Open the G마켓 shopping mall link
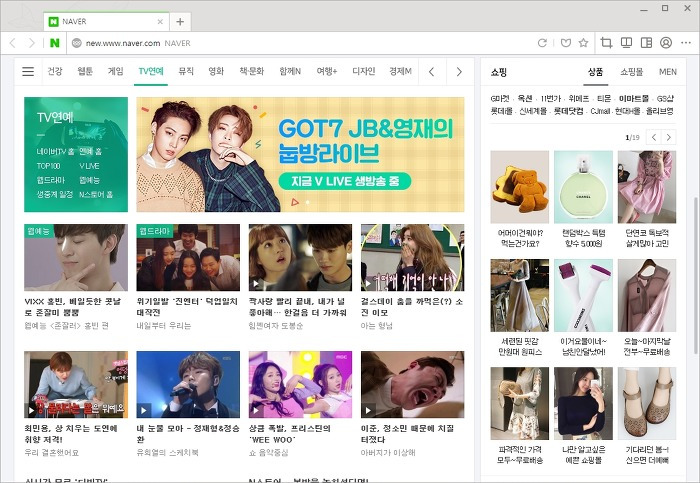This screenshot has width=700, height=483. point(500,98)
